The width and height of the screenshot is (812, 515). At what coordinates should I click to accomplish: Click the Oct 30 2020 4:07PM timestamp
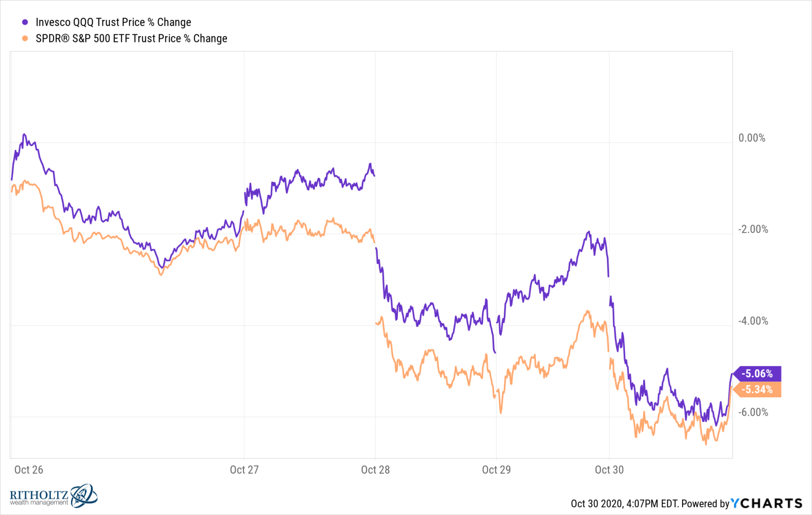coord(624,503)
